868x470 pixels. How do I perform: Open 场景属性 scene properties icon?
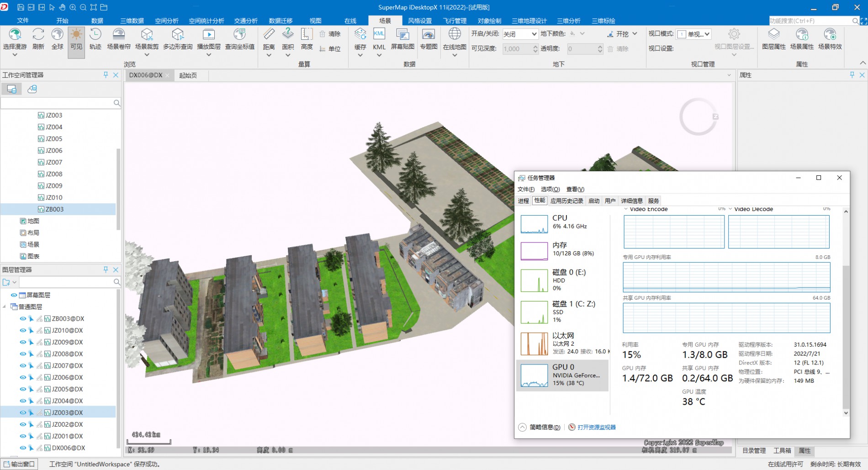pos(802,35)
